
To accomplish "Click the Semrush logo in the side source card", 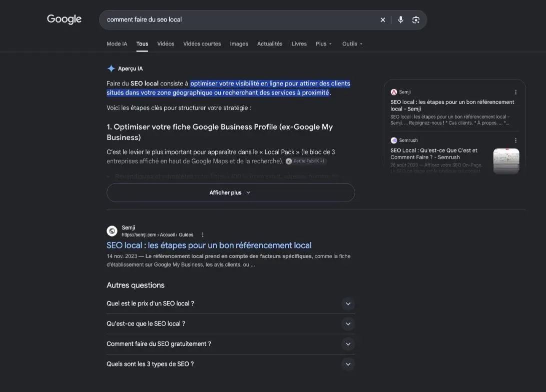I will [x=394, y=140].
